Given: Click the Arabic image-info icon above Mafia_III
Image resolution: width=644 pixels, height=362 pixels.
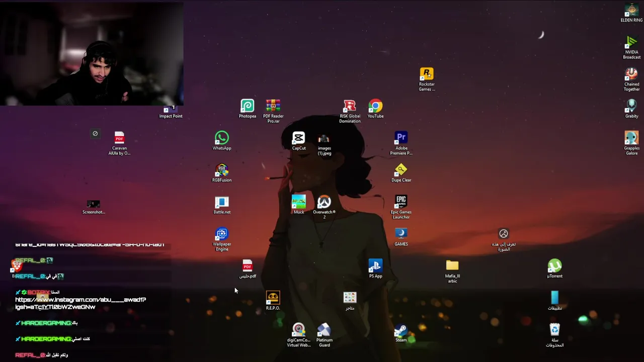Looking at the screenshot, I should click(x=504, y=239).
